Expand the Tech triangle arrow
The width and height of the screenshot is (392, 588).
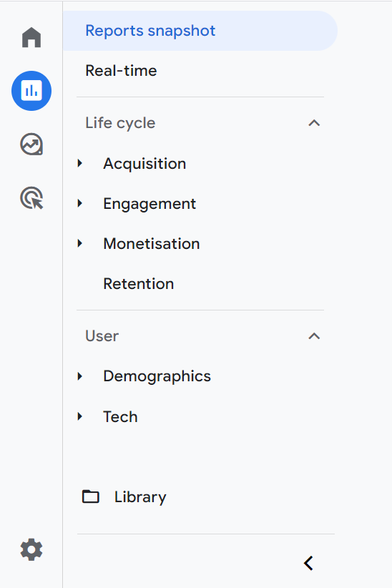point(79,416)
